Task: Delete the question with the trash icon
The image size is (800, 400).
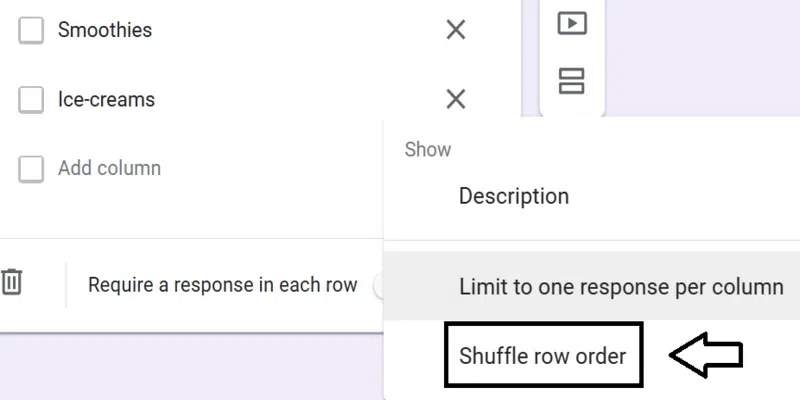Action: point(11,283)
